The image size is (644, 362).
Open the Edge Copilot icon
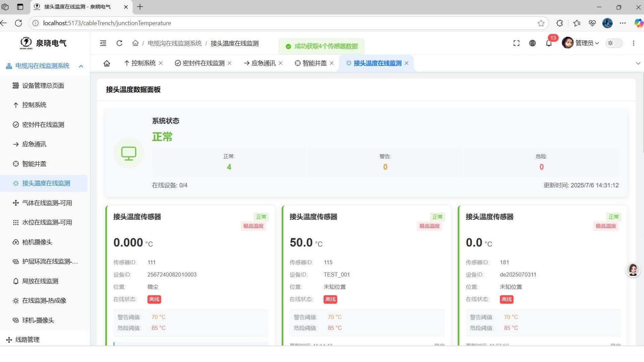click(638, 23)
